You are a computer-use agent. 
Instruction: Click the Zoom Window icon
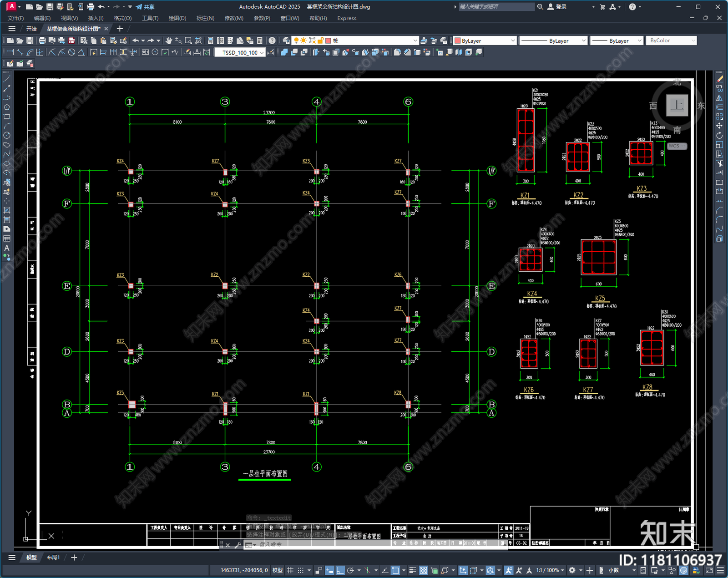click(x=188, y=41)
